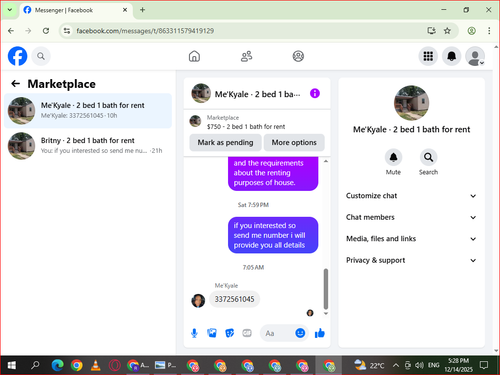Open Chrome three-dot menu

489,31
